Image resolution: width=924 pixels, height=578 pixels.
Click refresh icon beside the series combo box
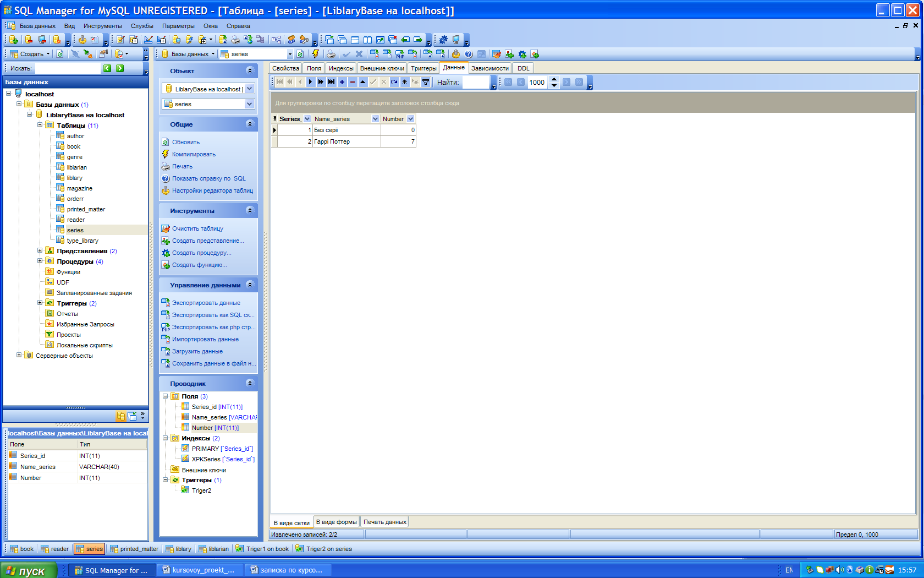[x=300, y=54]
